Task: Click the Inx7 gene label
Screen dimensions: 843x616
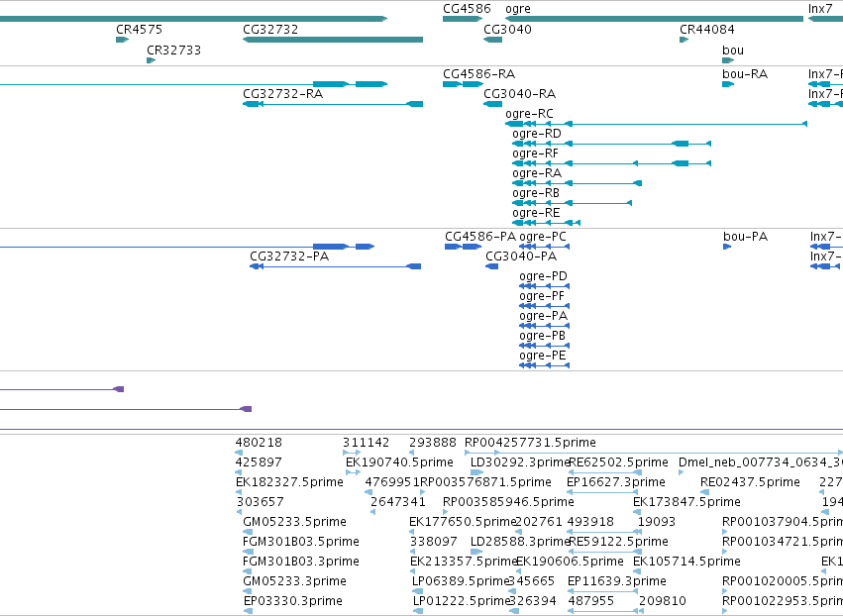Action: 820,9
